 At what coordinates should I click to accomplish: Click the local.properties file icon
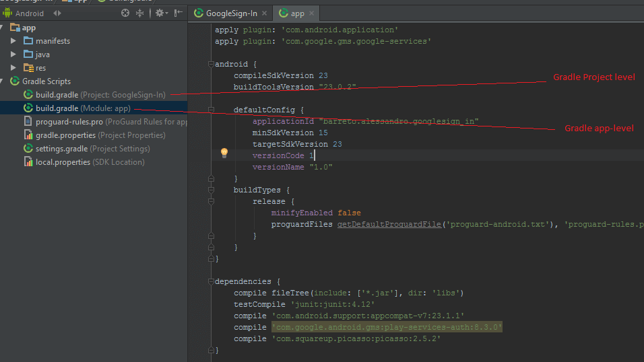pos(28,161)
